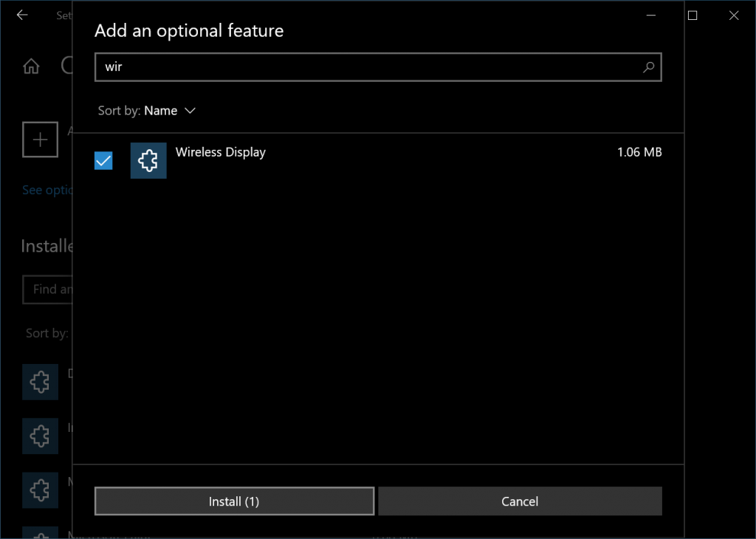Click the Install (1) button
The image size is (756, 539).
[x=234, y=501]
